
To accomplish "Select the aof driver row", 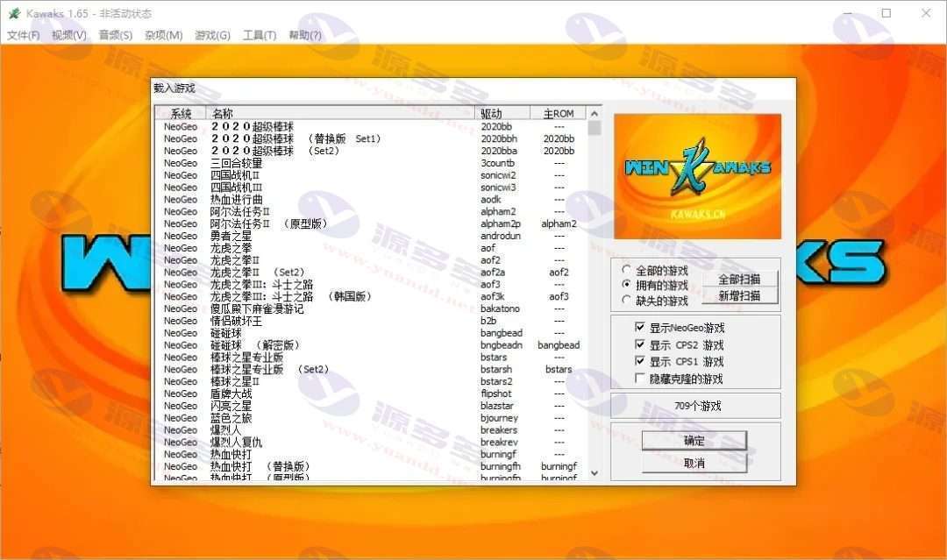I will [x=370, y=248].
